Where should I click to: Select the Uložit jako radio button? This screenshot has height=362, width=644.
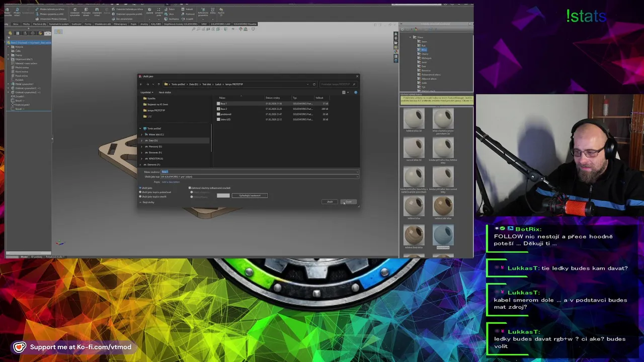point(140,188)
